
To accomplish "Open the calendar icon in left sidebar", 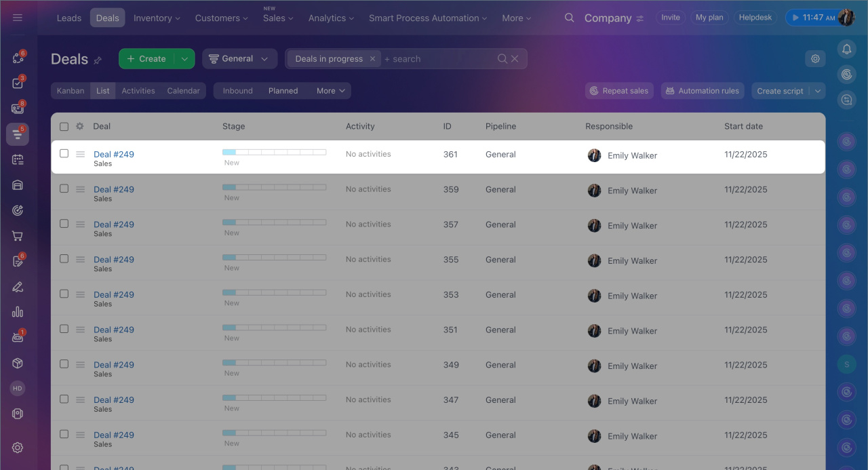I will point(18,159).
